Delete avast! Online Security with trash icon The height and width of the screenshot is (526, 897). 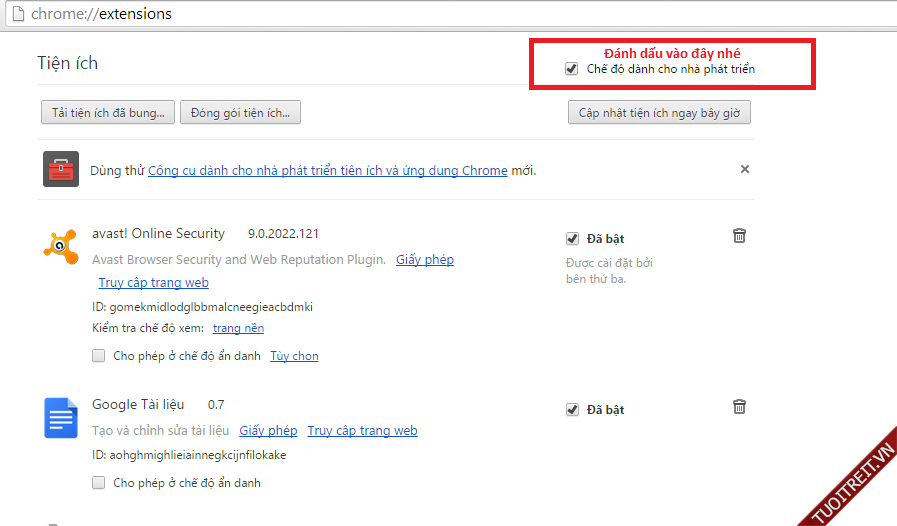[x=739, y=236]
